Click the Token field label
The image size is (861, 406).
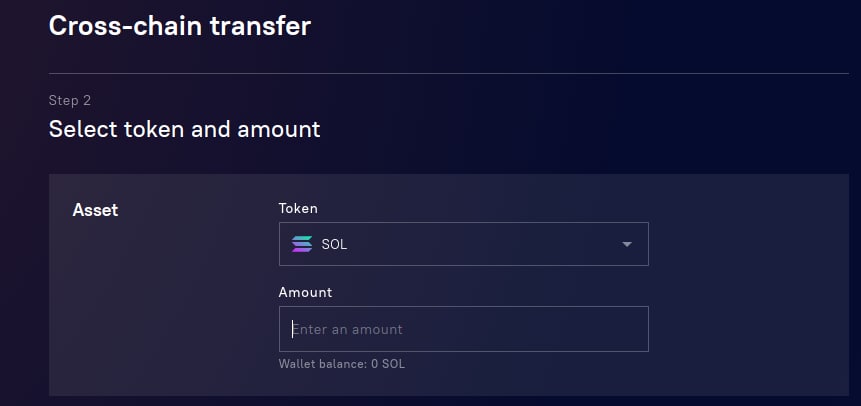click(298, 208)
